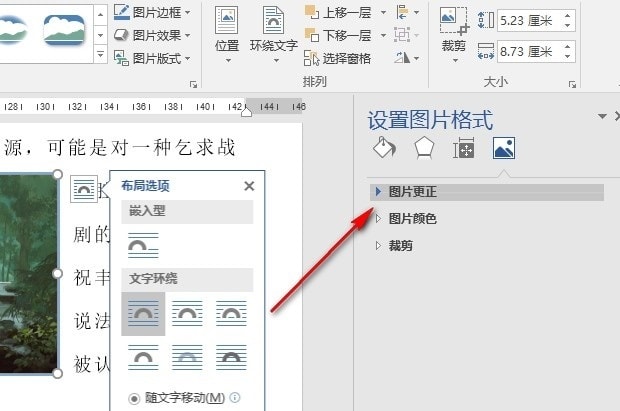Click 下移一层 send backward

click(338, 36)
